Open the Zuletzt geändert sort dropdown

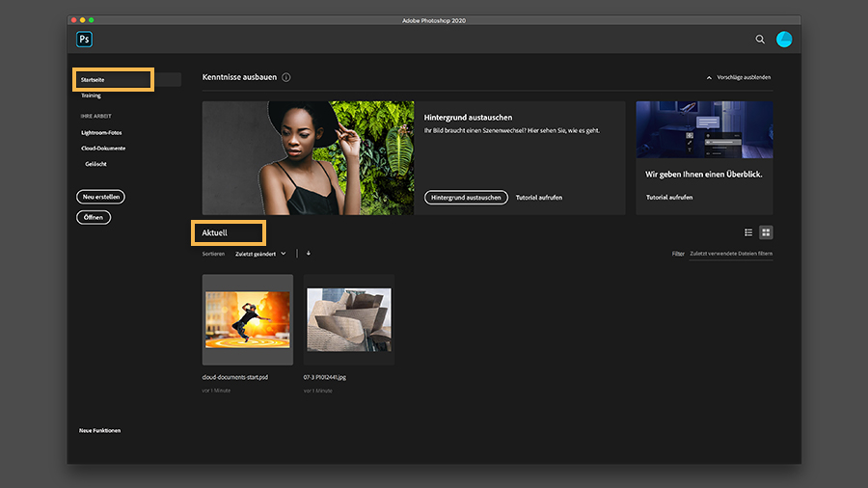tap(260, 254)
